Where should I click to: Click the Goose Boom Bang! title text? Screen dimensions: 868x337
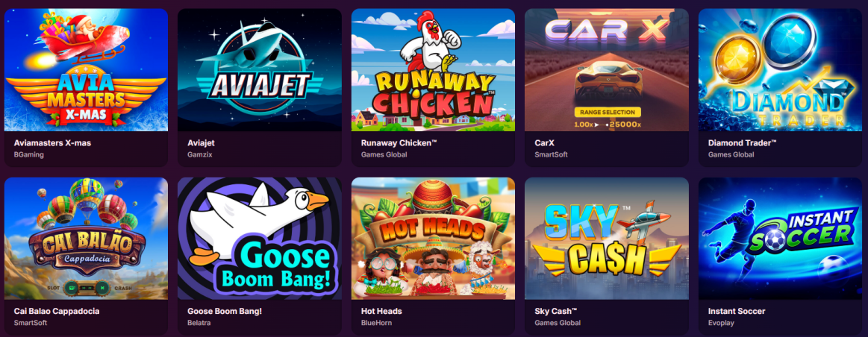click(x=225, y=311)
